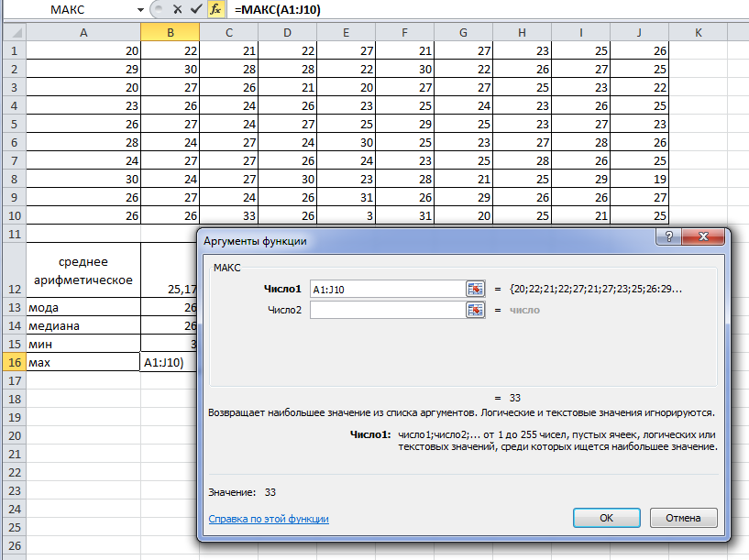Select column K header
749x560 pixels.
[x=699, y=32]
